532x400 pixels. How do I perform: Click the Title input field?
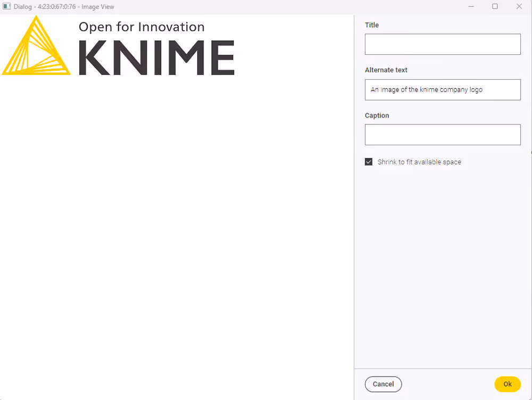[443, 44]
